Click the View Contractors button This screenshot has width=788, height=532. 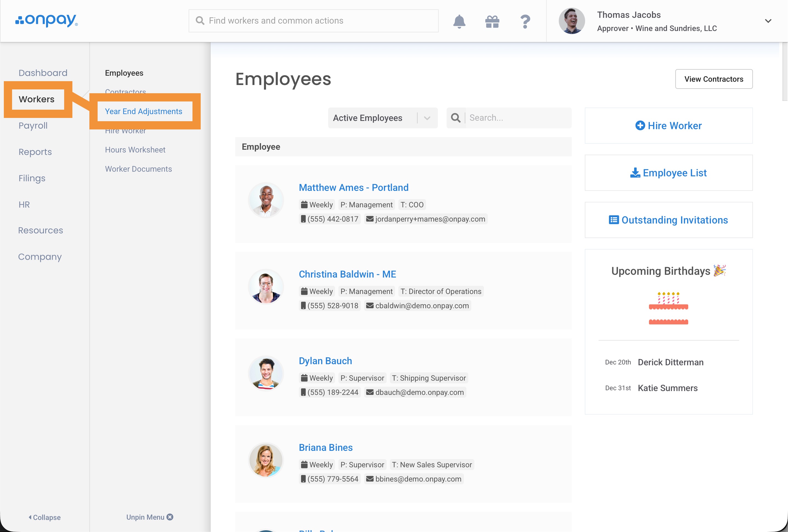[713, 79]
